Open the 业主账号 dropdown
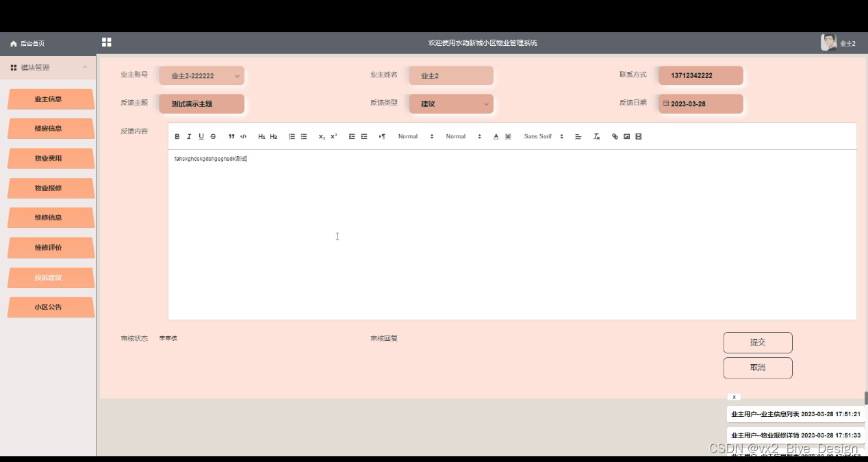The height and width of the screenshot is (462, 868). pyautogui.click(x=201, y=76)
